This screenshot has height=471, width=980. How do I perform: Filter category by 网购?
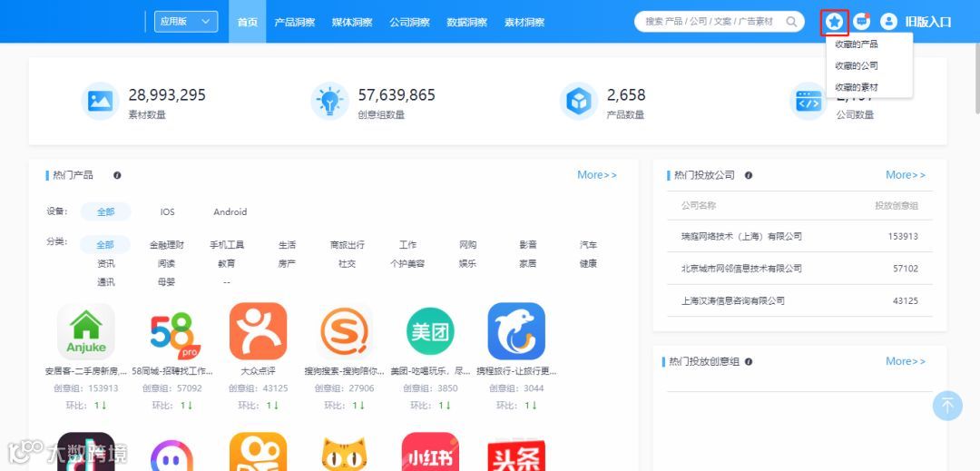[467, 245]
